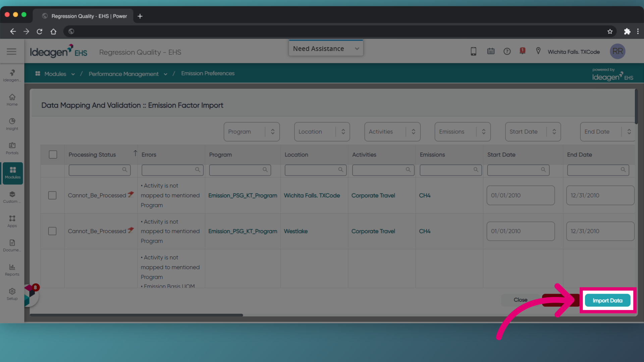Viewport: 644px width, 362px height.
Task: Open the Reports sidebar section
Action: (12, 270)
